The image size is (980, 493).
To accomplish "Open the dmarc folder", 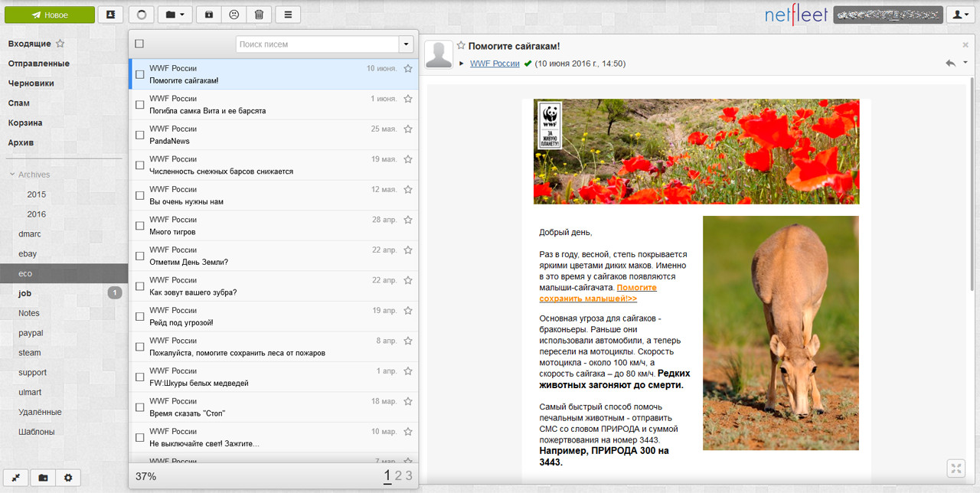I will (29, 234).
